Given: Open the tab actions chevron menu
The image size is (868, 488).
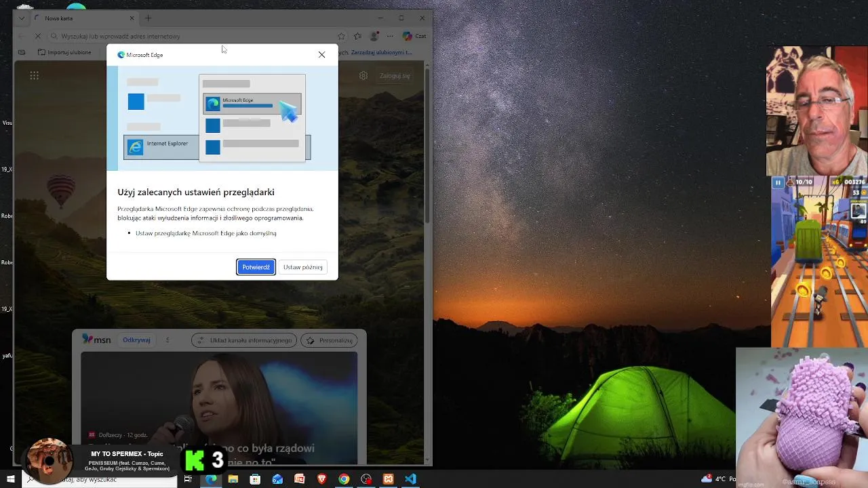Looking at the screenshot, I should click(21, 18).
